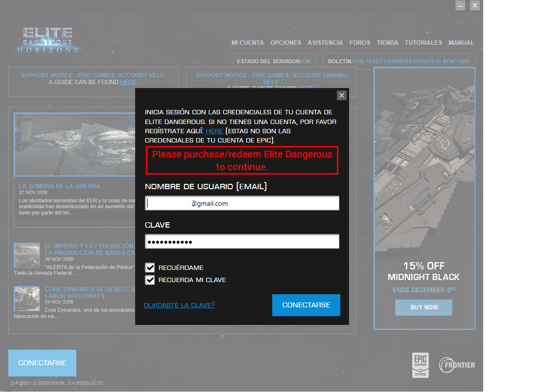
Task: Click the bottom-left CONECTARSE launcher button
Action: click(42, 363)
